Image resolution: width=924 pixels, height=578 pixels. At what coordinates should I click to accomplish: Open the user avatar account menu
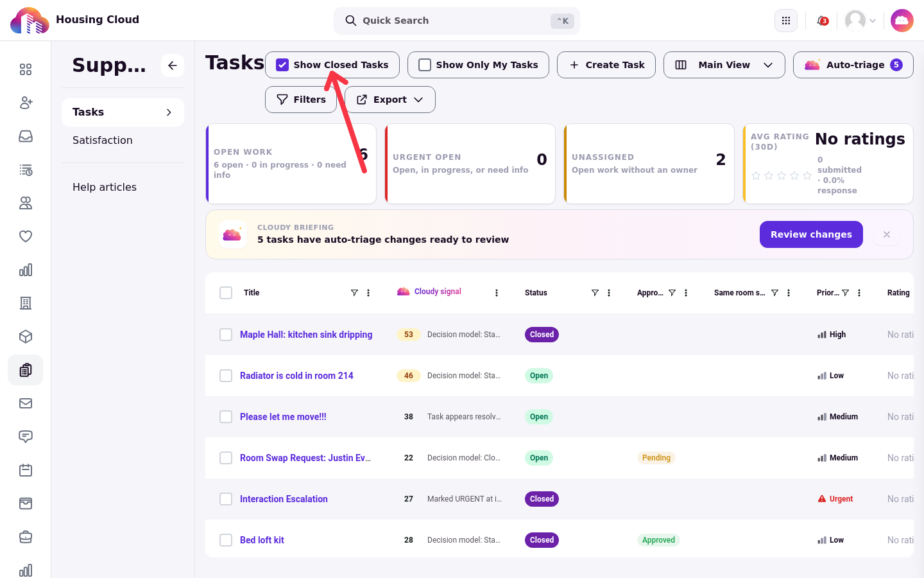pos(860,21)
